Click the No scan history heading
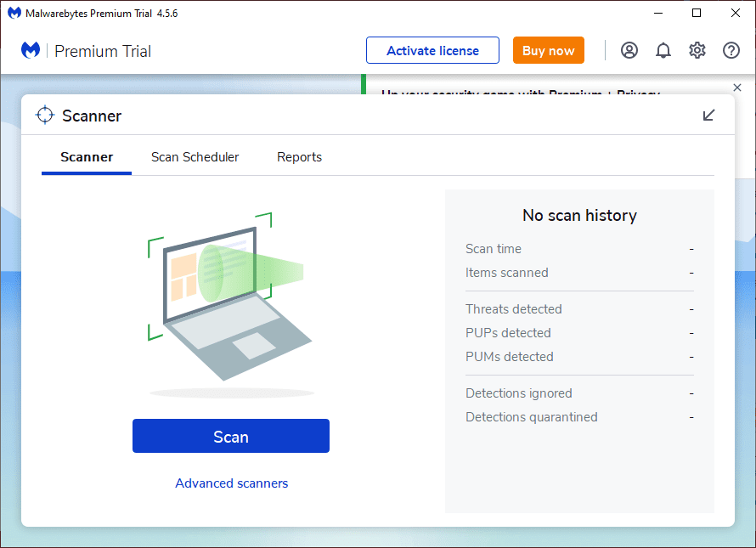 [579, 215]
